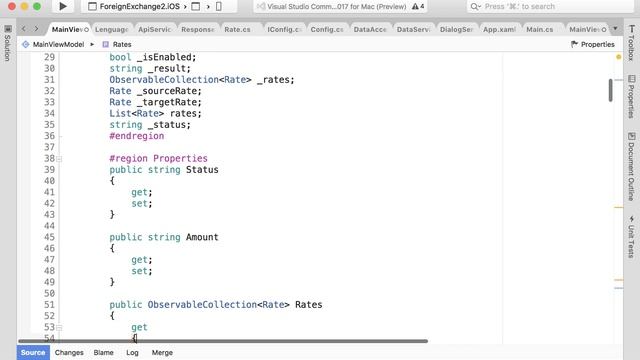Screen dimensions: 640x360
Task: Switch to the DialogService tab
Action: (456, 29)
